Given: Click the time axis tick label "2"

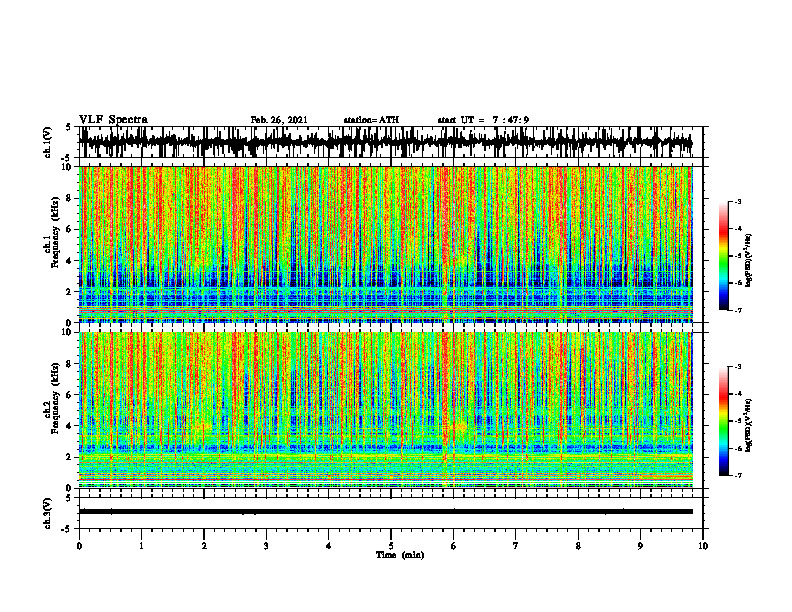Looking at the screenshot, I should [x=204, y=546].
